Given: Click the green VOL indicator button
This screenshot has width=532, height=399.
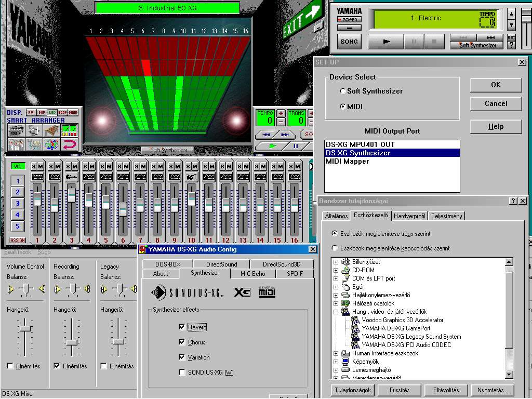Looking at the screenshot, I should pyautogui.click(x=18, y=166).
